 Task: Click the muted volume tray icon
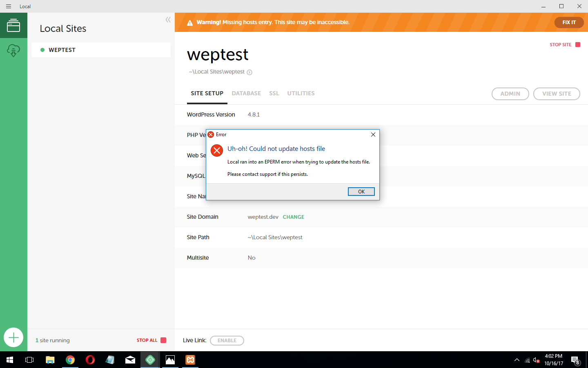coord(537,360)
